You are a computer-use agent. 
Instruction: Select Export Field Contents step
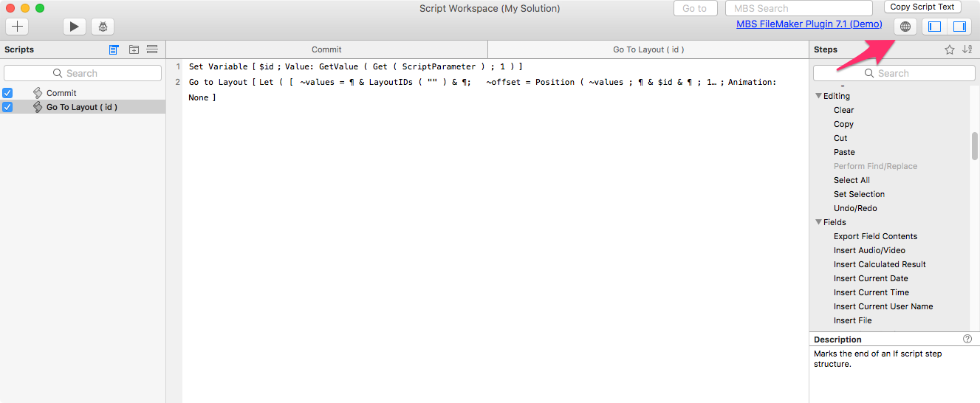[875, 236]
